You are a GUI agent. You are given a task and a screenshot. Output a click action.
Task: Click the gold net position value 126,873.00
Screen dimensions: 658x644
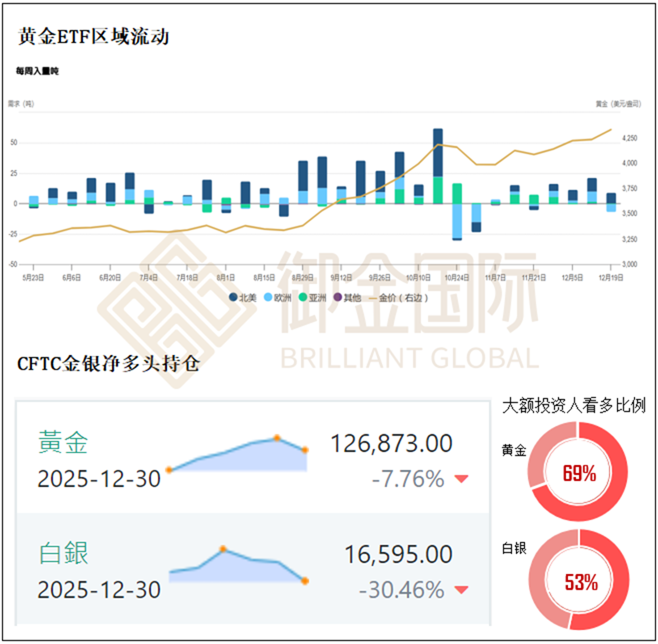tap(391, 444)
